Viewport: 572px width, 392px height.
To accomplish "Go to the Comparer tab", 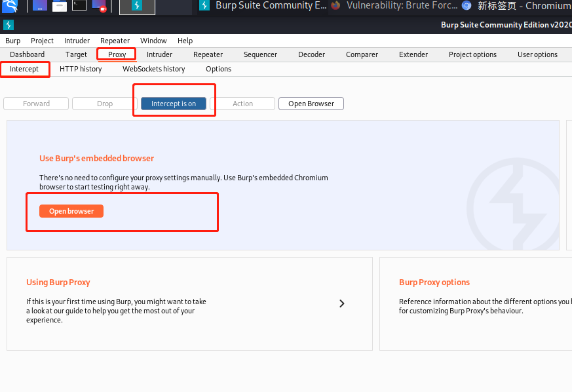I will pos(362,54).
